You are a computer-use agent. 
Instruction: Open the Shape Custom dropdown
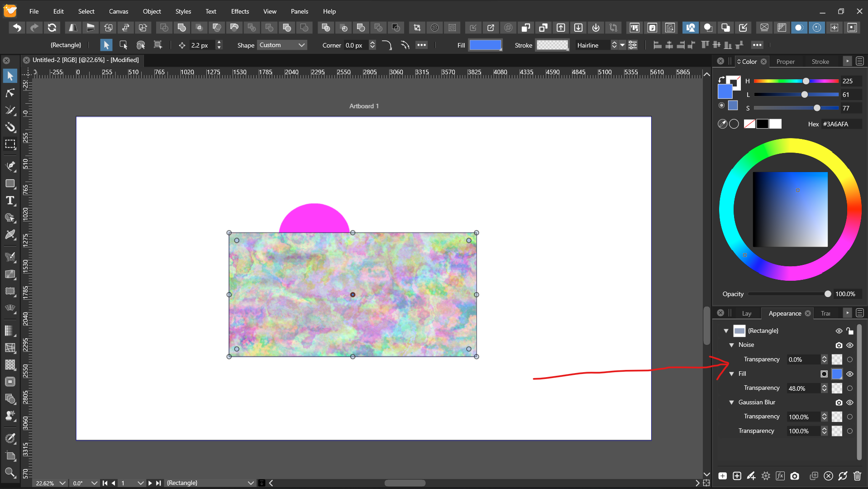tap(282, 45)
